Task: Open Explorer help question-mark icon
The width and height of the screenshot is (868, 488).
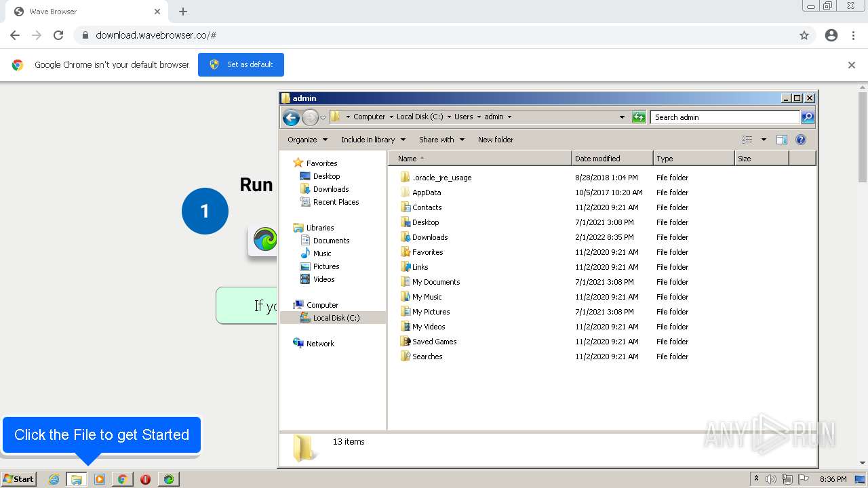Action: click(x=801, y=140)
